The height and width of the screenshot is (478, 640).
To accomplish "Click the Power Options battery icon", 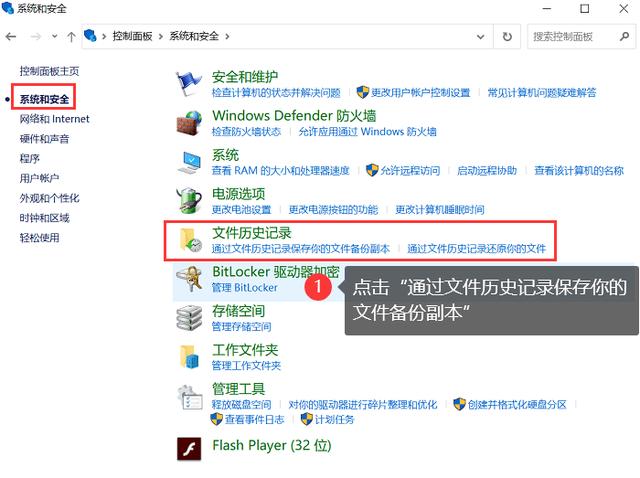I will tap(189, 201).
